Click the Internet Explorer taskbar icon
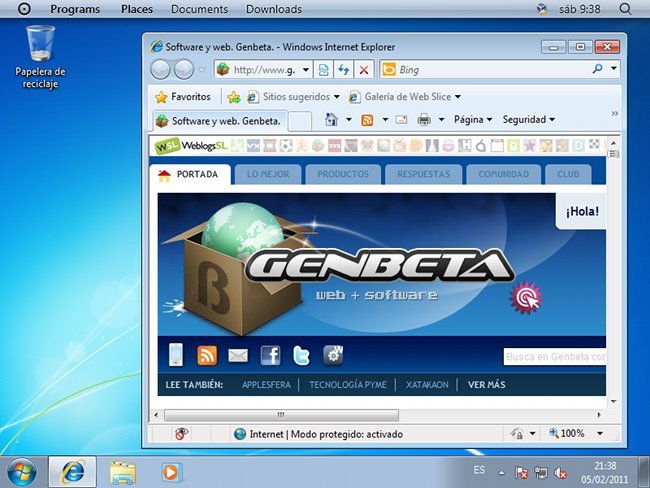Screen dimensions: 650x488 click(73, 472)
